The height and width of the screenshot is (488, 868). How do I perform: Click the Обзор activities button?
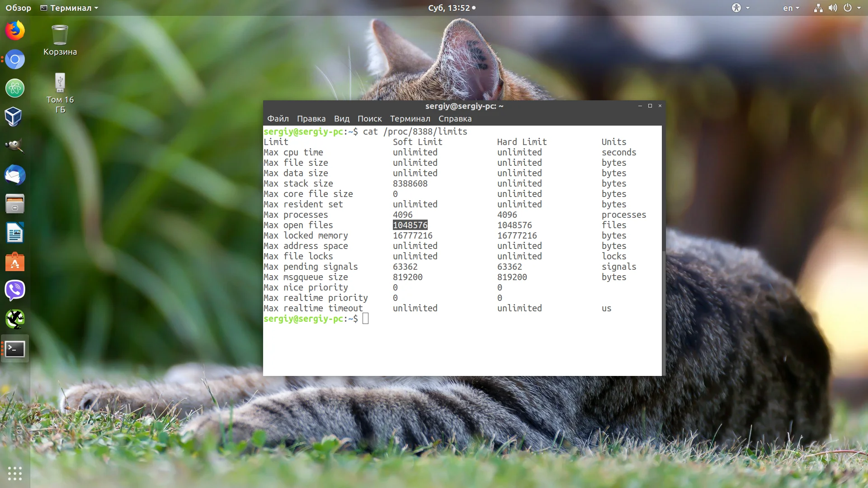coord(18,8)
